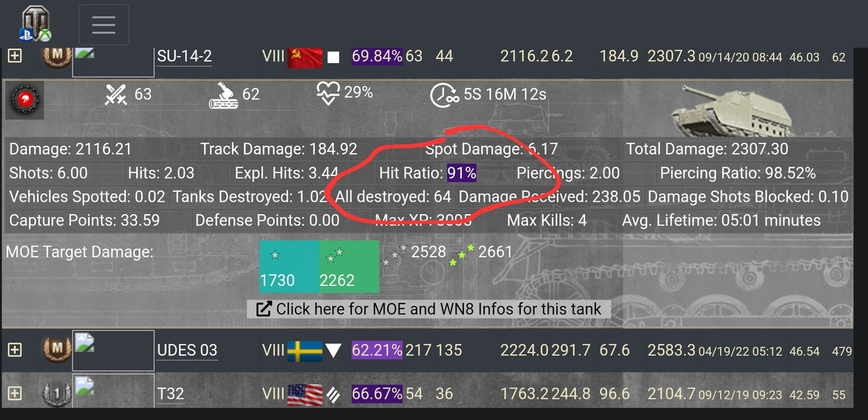Click the SU-14-2 tank name link
868x420 pixels.
(x=184, y=56)
